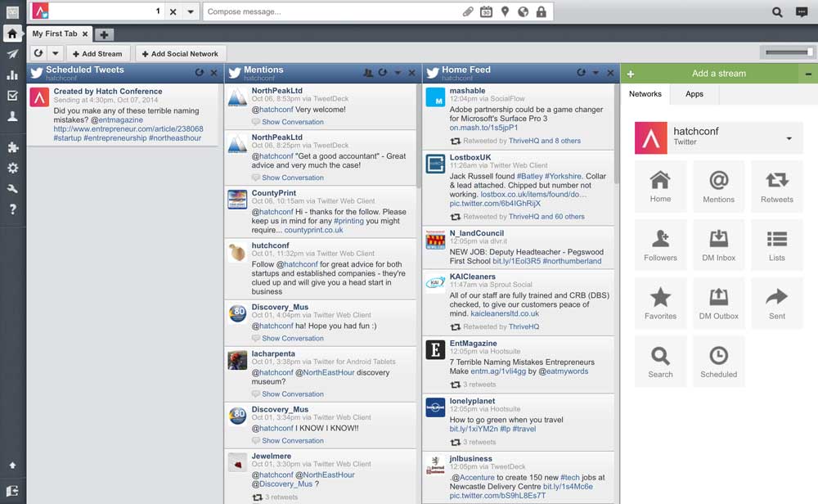Click the sign out icon in sidebar

pos(12,490)
